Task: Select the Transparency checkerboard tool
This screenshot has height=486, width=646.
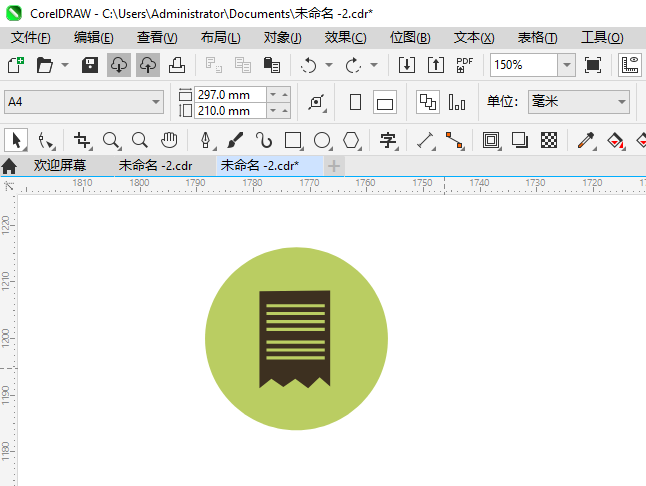Action: 549,140
